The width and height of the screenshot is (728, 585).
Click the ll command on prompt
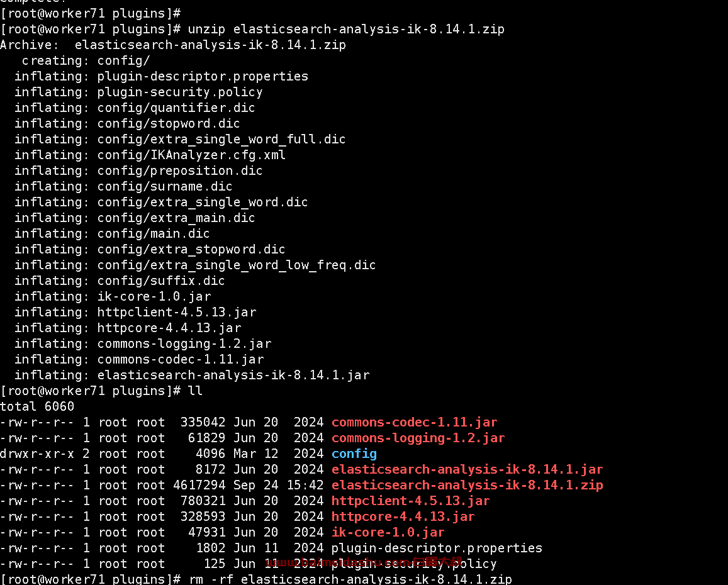click(195, 391)
